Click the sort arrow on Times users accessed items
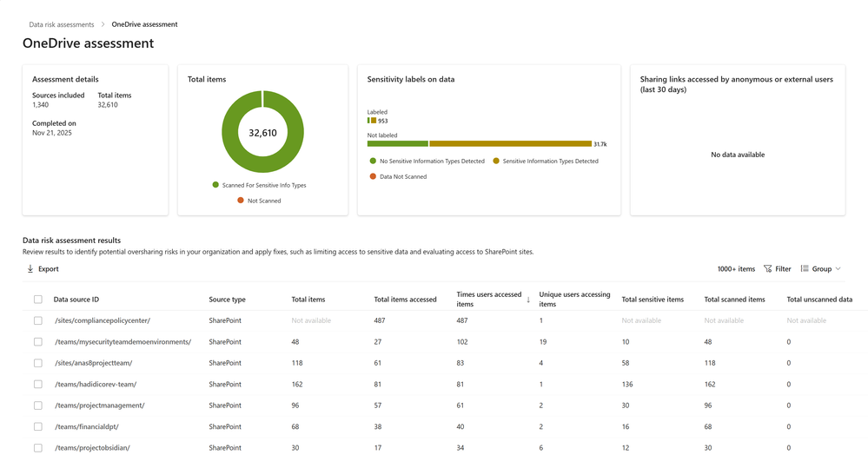 (528, 300)
